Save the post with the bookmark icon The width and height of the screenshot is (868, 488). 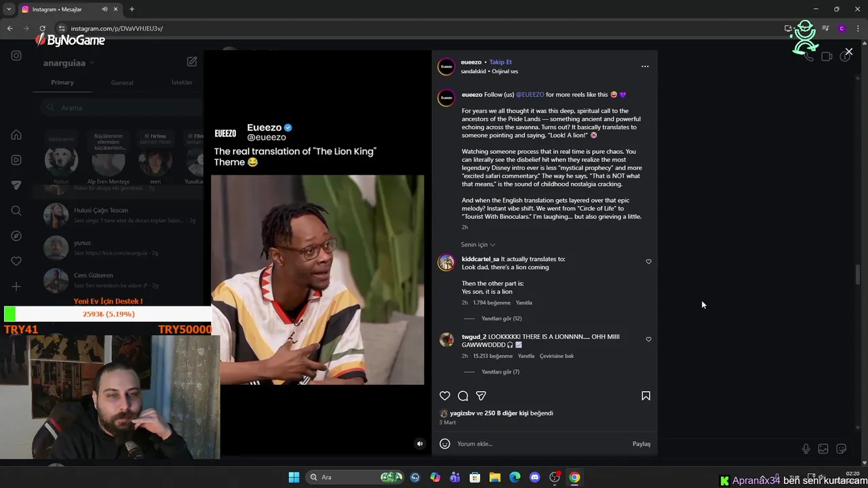point(646,396)
